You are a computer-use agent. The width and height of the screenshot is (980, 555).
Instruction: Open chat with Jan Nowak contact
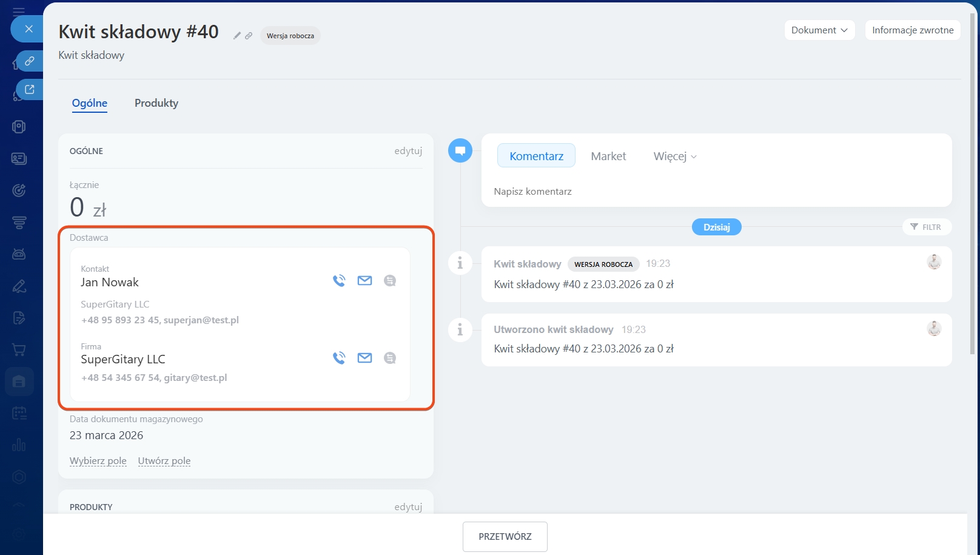(390, 281)
